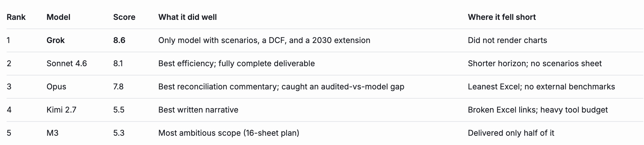Click 'Most ambitious scope' cell

coord(229,133)
